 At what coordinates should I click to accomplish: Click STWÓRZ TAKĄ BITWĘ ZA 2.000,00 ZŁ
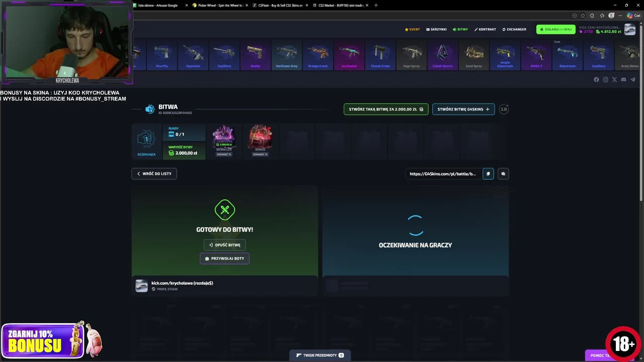[386, 109]
